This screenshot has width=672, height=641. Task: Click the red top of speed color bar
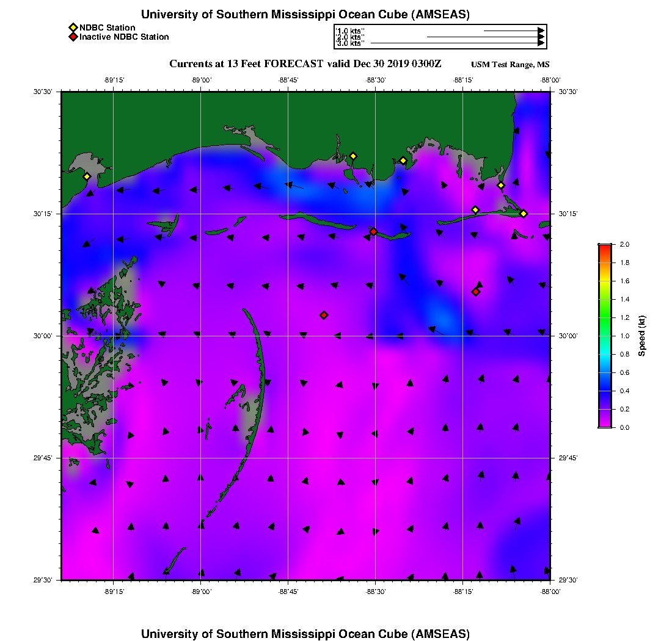(x=605, y=247)
